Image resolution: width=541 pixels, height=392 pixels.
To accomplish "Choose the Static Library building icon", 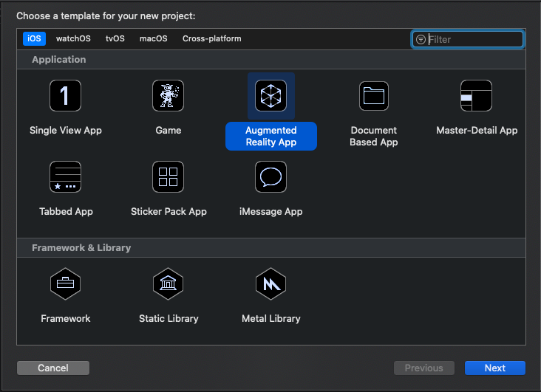I will point(168,283).
